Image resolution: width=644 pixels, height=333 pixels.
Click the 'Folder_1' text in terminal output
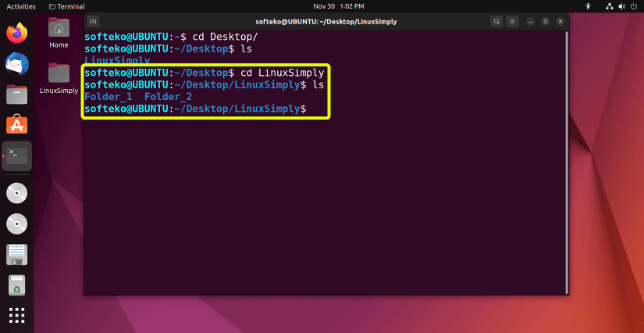click(109, 97)
